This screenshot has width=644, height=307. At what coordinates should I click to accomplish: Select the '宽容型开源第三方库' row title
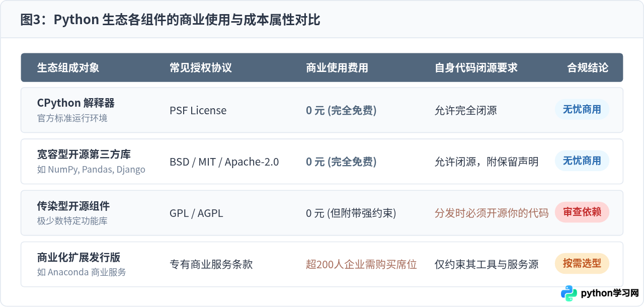[84, 155]
